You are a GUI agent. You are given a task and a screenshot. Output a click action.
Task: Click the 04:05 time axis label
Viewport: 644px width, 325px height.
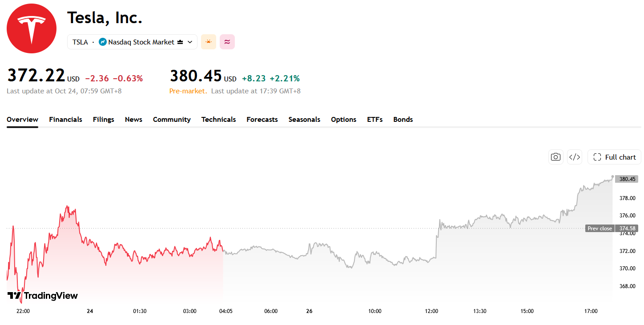pyautogui.click(x=226, y=311)
